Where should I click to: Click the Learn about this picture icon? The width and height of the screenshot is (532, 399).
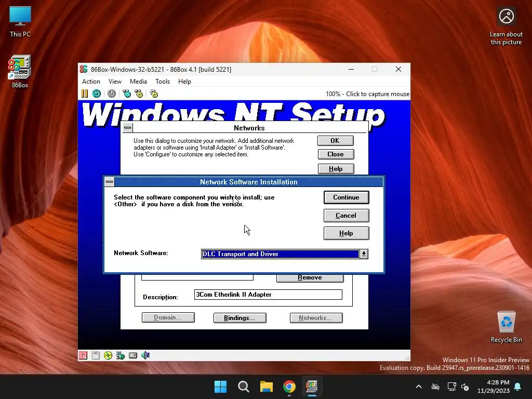pyautogui.click(x=506, y=26)
